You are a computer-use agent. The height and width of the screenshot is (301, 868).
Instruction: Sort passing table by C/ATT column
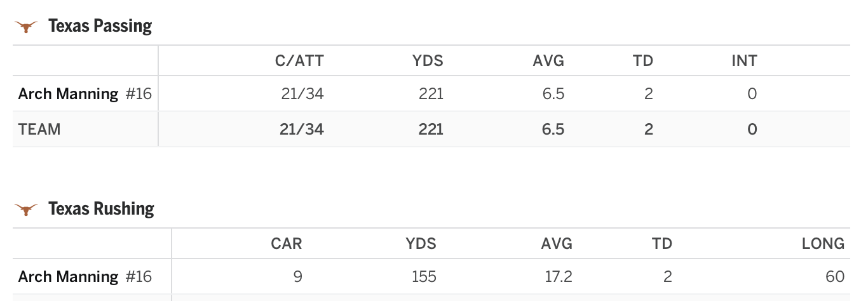tap(299, 61)
